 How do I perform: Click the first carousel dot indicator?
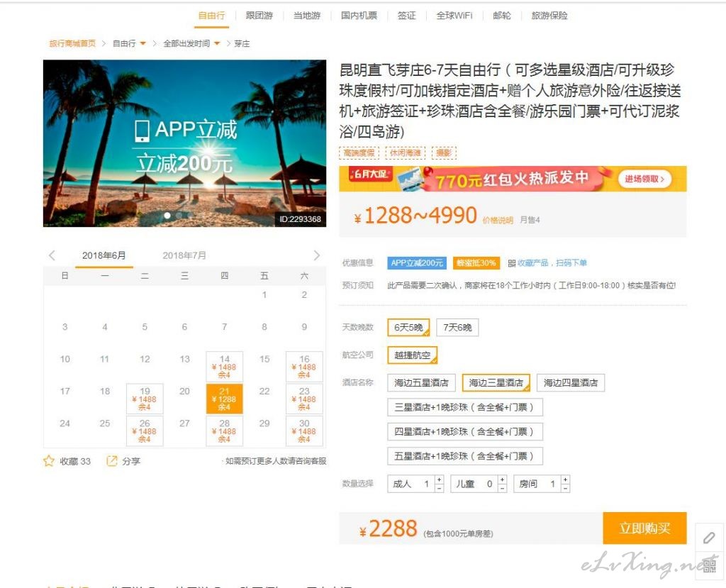point(167,216)
